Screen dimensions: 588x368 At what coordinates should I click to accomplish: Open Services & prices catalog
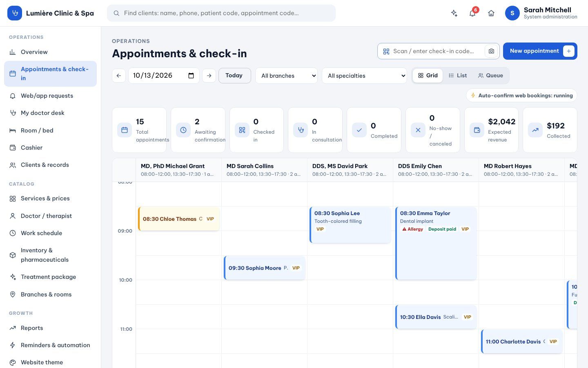(51, 198)
